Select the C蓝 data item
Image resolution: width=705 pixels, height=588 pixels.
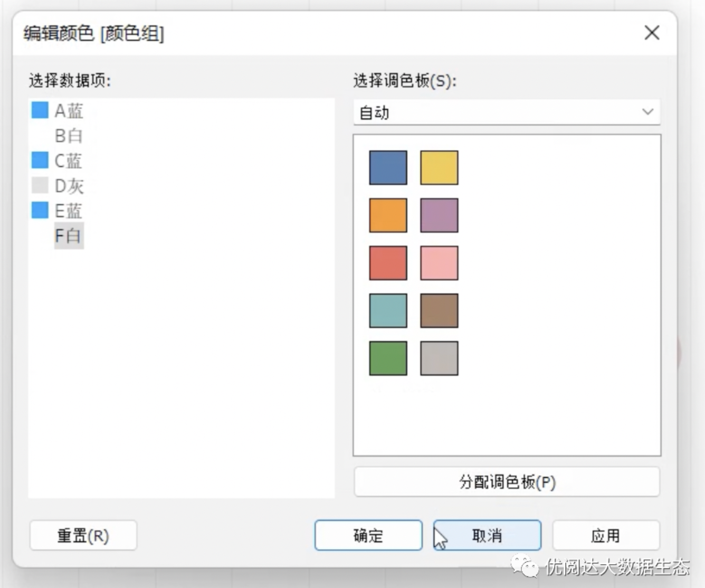coord(69,160)
